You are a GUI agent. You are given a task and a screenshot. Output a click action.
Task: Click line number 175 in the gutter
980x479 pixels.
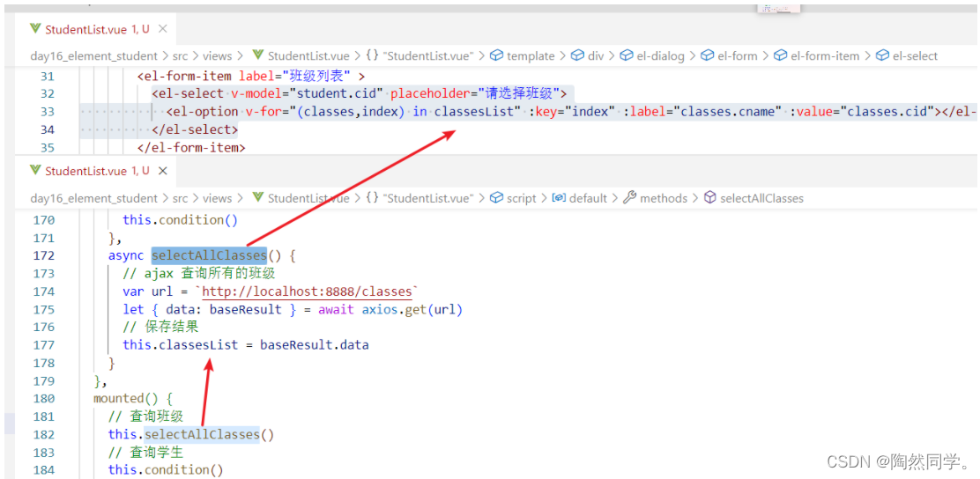44,309
